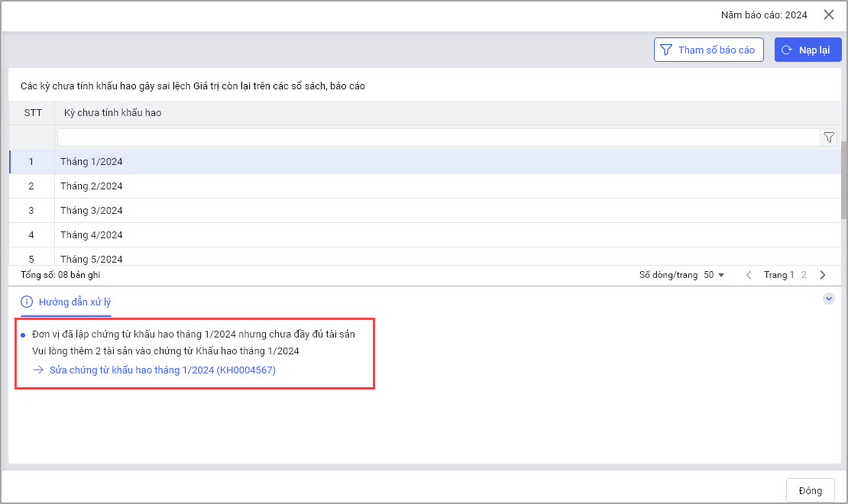Viewport: 848px width, 504px height.
Task: Switch to the Hướng dẫn xử lý tab
Action: [x=66, y=302]
